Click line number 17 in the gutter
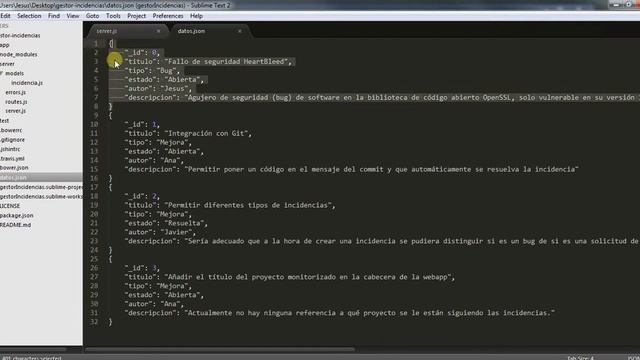Image resolution: width=640 pixels, height=360 pixels. [x=94, y=187]
